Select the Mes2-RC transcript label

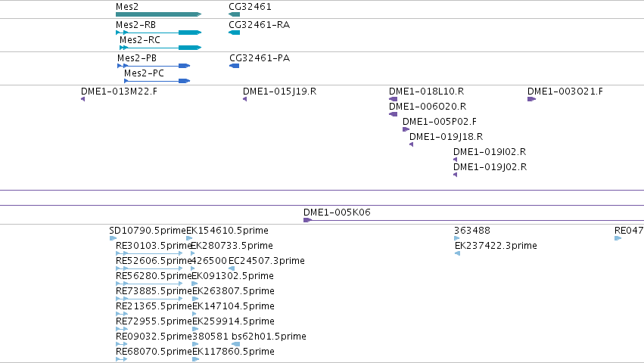(140, 40)
